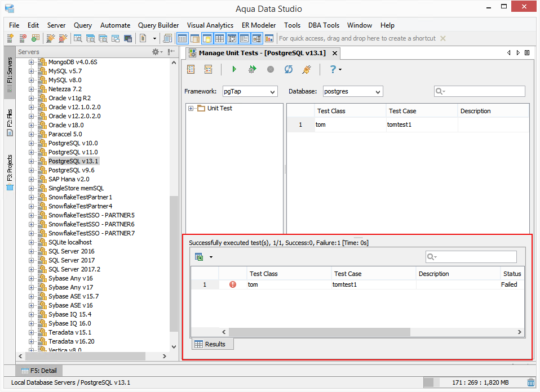
Task: Open the help question mark icon
Action: click(333, 69)
